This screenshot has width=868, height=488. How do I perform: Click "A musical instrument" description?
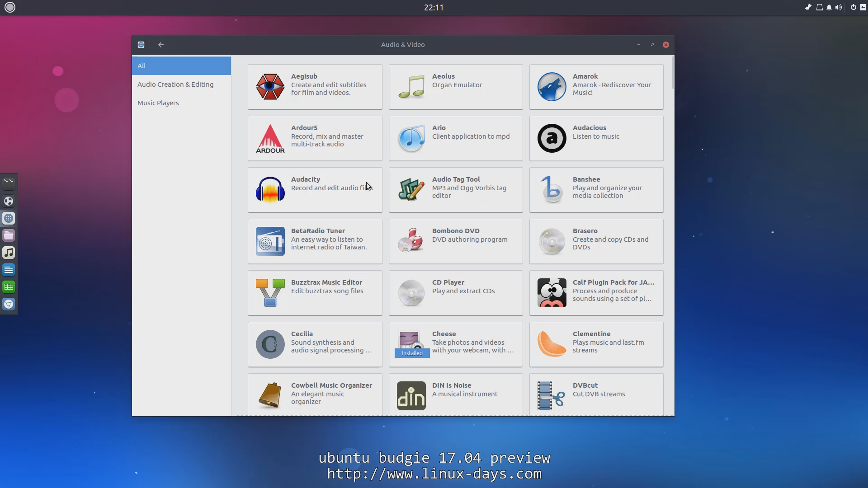tap(465, 394)
